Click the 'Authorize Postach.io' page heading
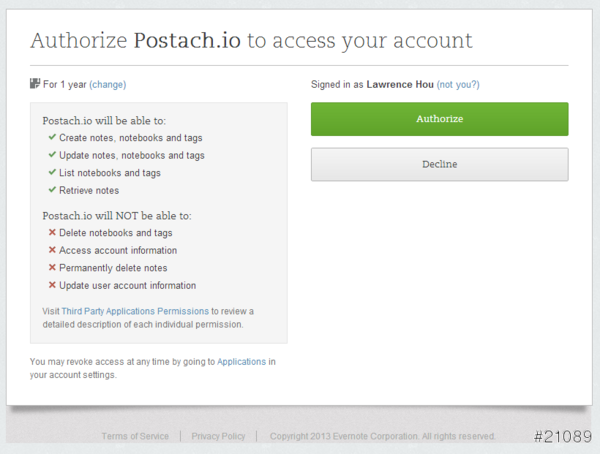Viewport: 600px width, 454px height. click(251, 41)
